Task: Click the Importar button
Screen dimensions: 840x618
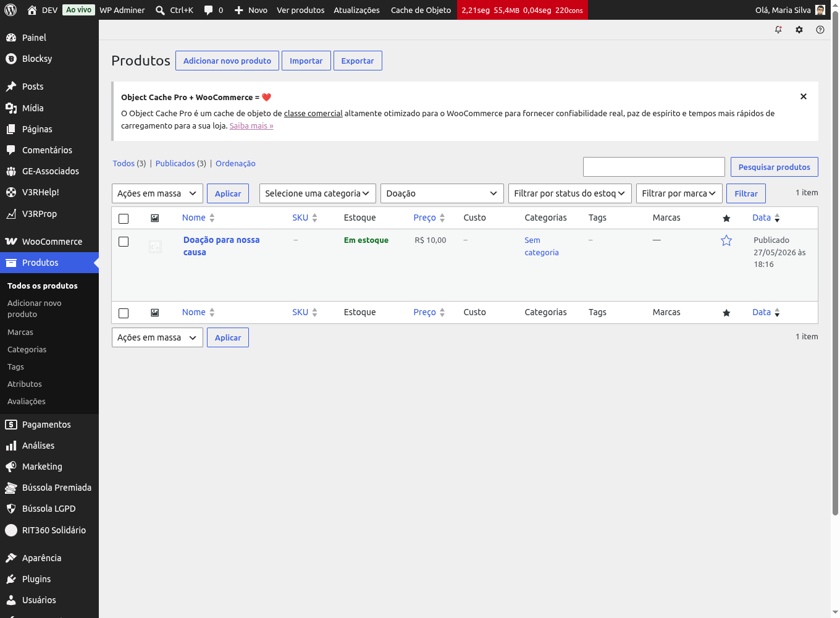Action: [306, 61]
